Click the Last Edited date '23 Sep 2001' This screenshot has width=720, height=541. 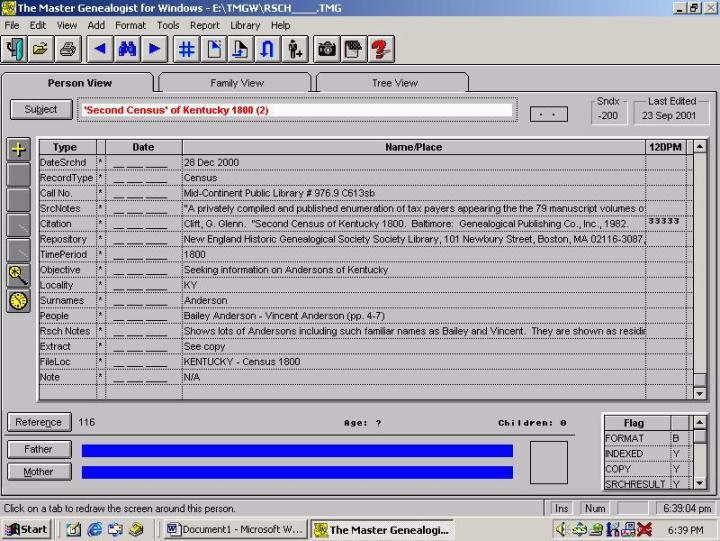[x=669, y=116]
